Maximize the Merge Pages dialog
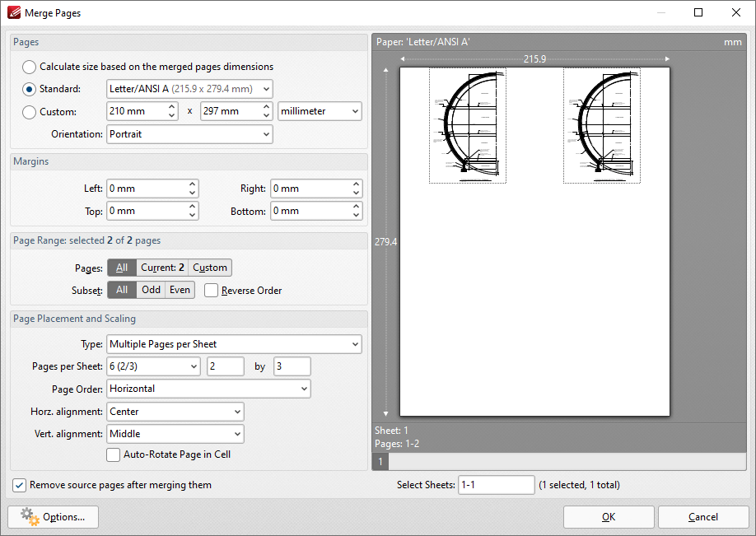756x536 pixels. (x=698, y=12)
